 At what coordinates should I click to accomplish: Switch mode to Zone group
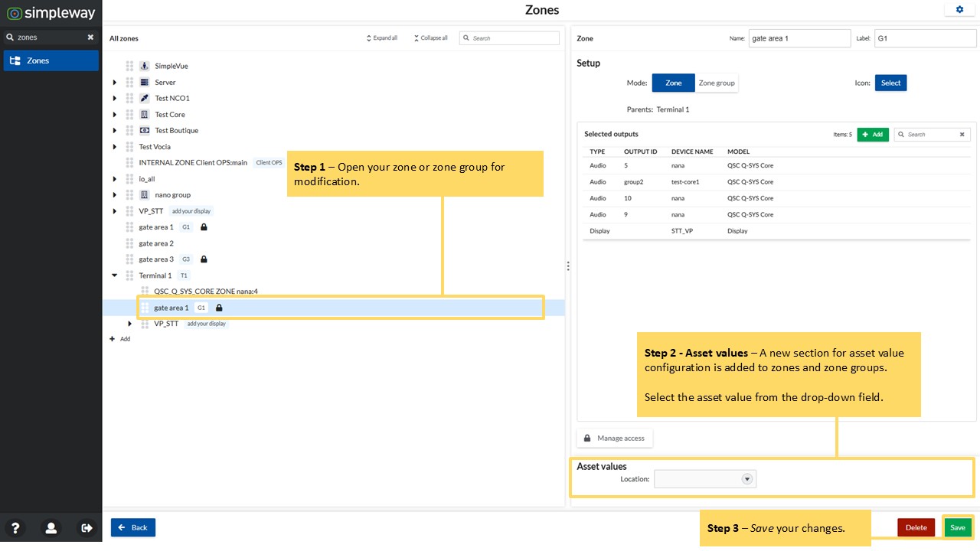(x=717, y=83)
